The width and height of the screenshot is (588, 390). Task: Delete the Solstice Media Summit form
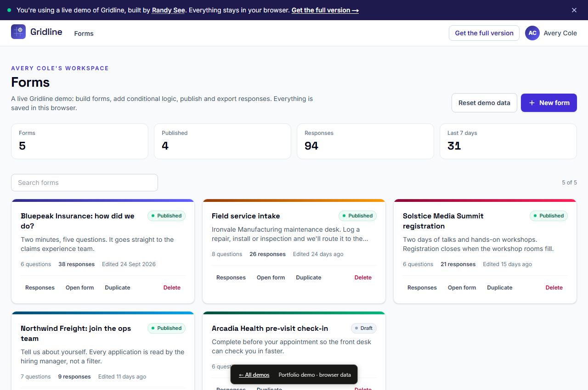coord(554,288)
